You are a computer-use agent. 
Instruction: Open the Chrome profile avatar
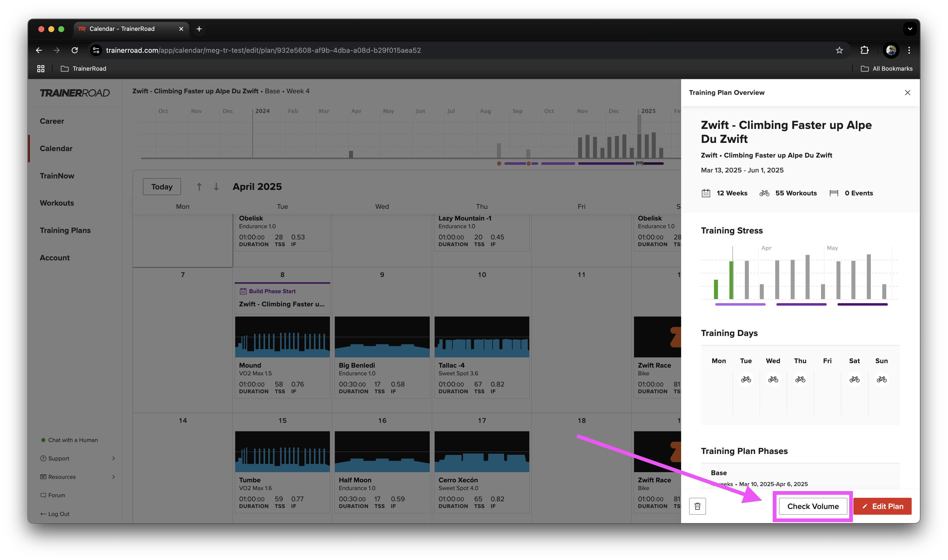click(x=891, y=50)
